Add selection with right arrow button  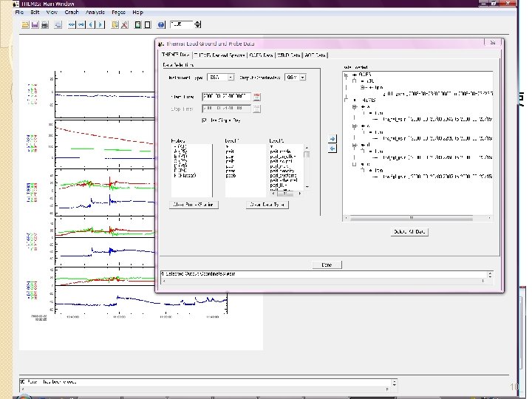click(332, 139)
